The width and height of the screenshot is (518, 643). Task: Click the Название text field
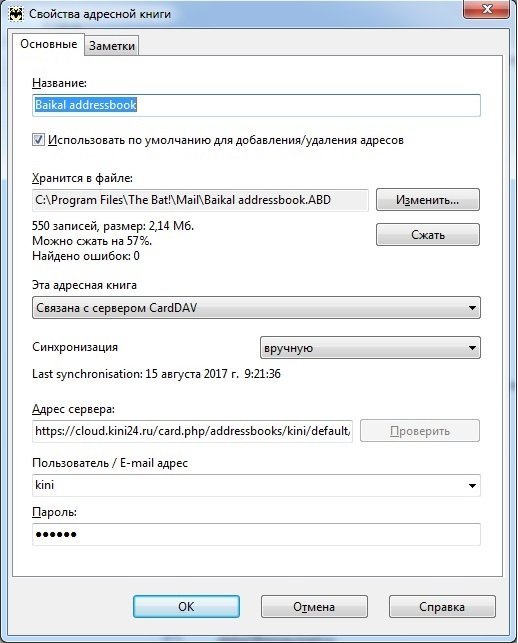pos(256,105)
